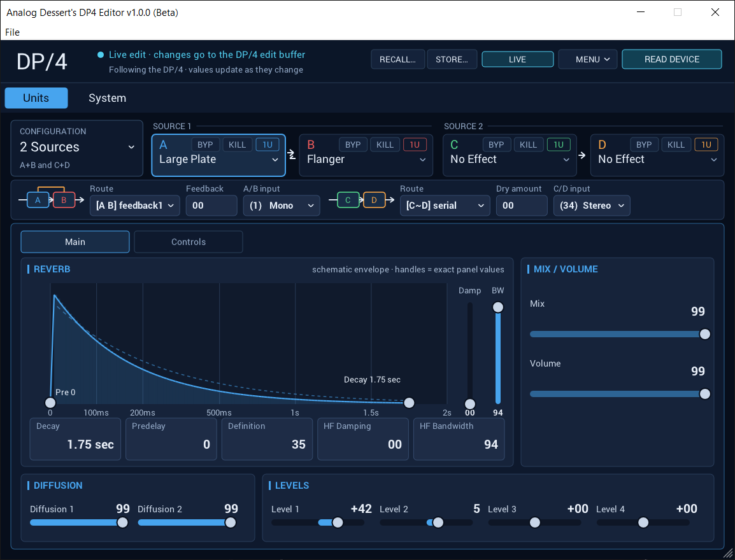This screenshot has width=735, height=560.
Task: Minimize the DP4 Editor window
Action: point(641,12)
